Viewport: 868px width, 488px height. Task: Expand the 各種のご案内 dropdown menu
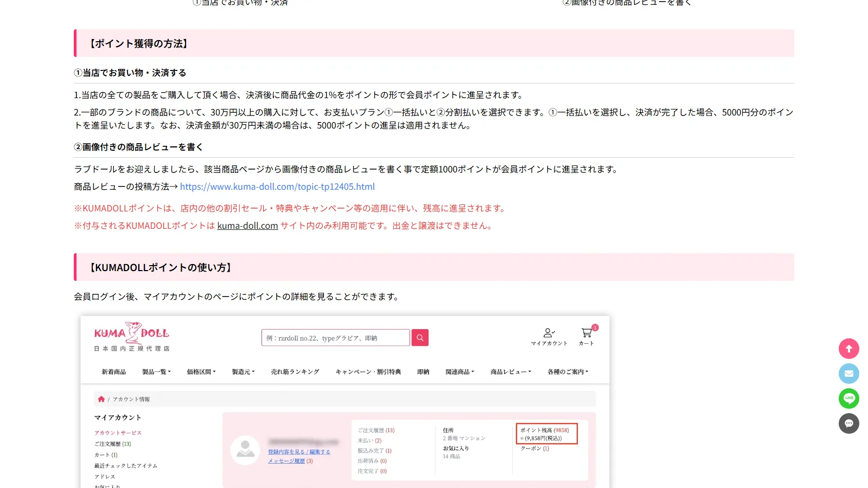(568, 371)
